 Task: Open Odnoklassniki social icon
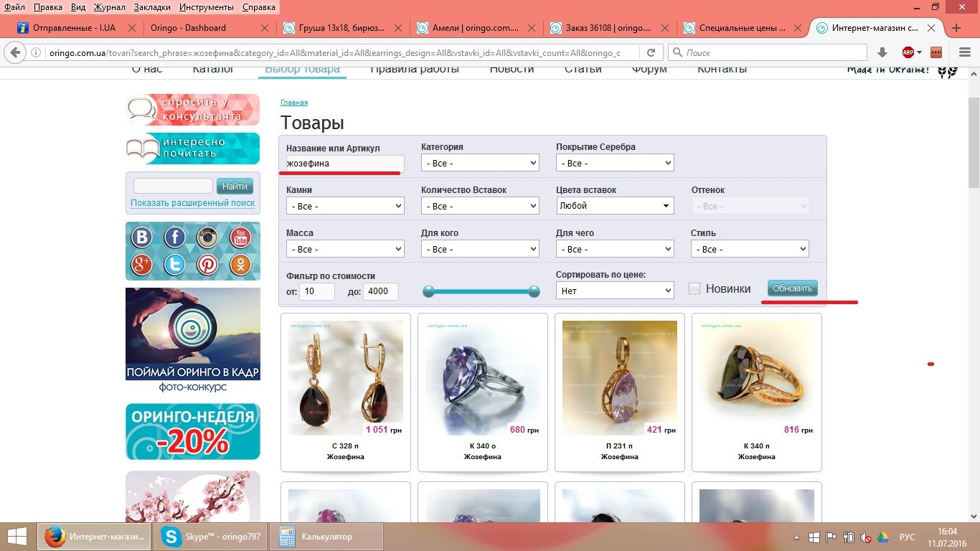click(240, 265)
